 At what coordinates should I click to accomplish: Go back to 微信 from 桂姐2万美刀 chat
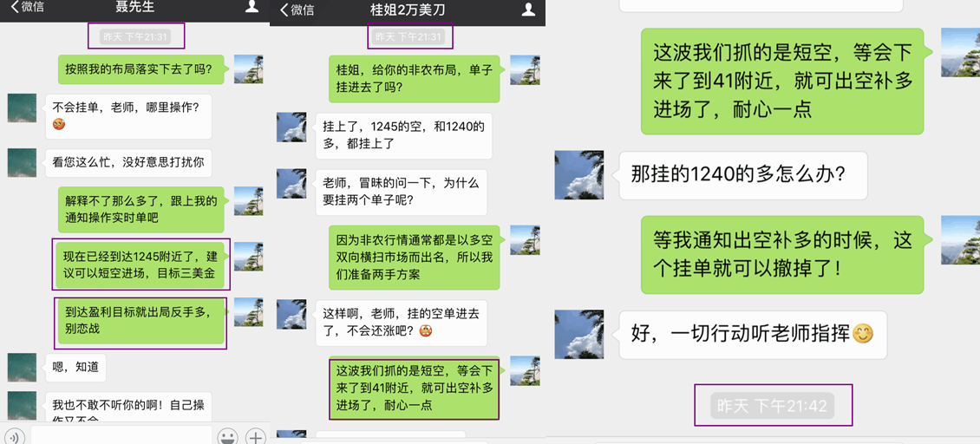pyautogui.click(x=297, y=10)
